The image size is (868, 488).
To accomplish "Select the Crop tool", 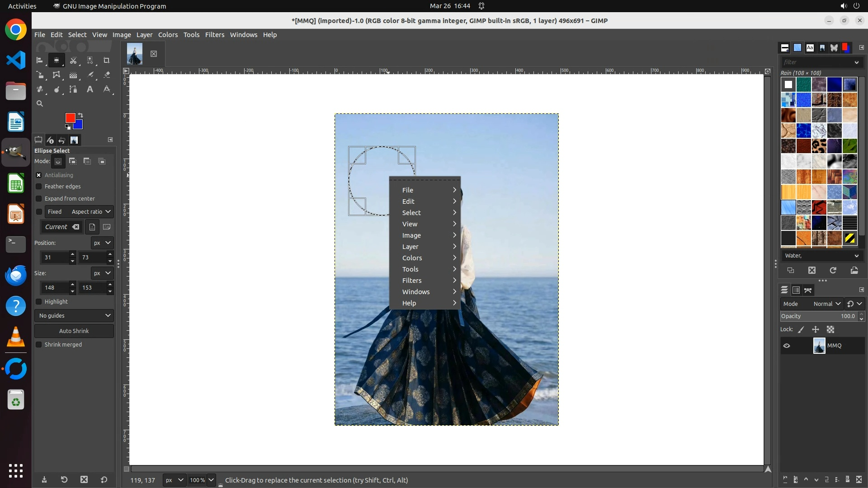I will (x=107, y=60).
